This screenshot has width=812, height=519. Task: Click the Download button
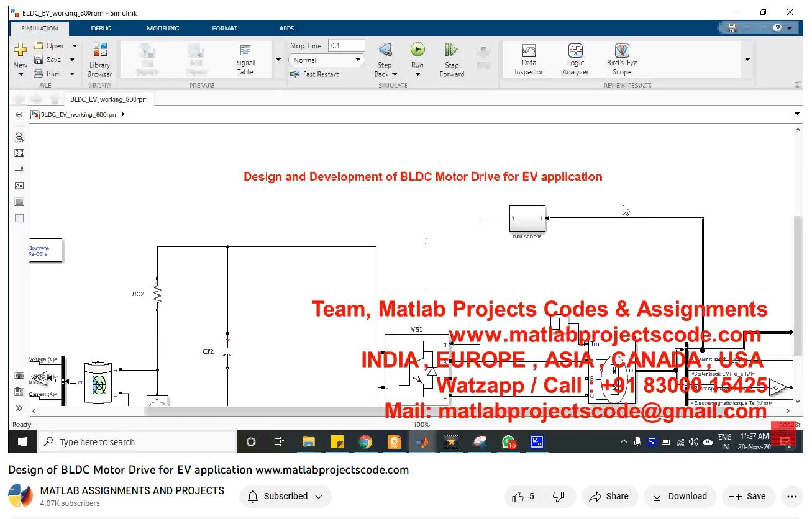680,497
